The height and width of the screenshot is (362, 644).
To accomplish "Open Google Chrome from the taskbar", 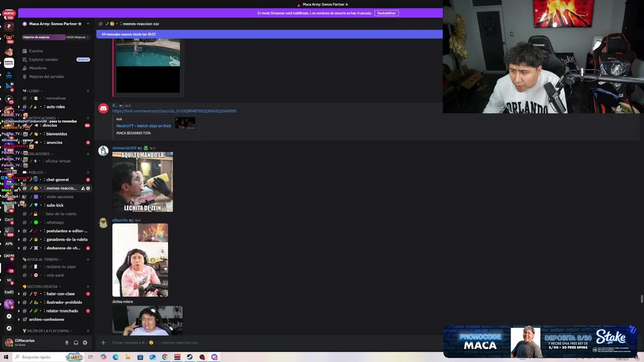I will coord(165,357).
